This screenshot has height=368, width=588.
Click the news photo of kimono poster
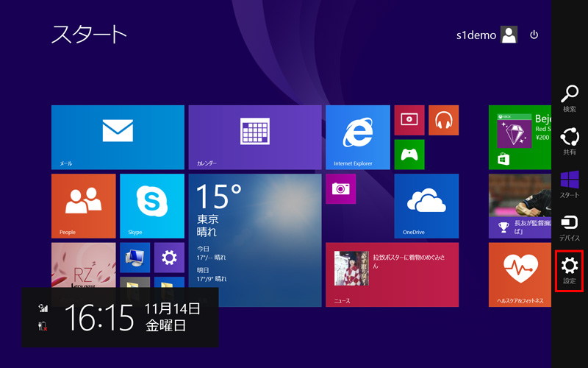(x=351, y=269)
